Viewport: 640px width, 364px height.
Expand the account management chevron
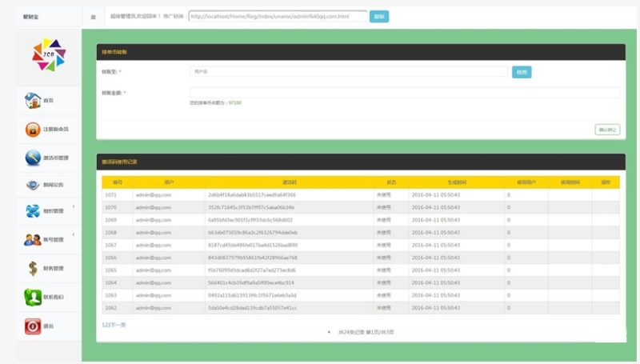click(74, 234)
